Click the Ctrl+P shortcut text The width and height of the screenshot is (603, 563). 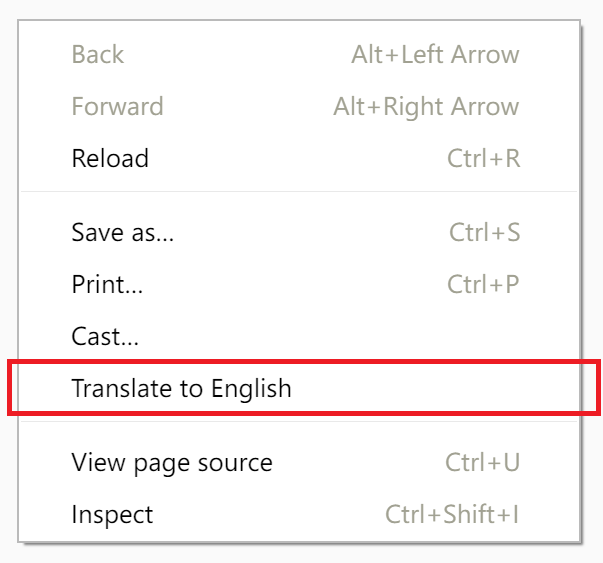483,285
